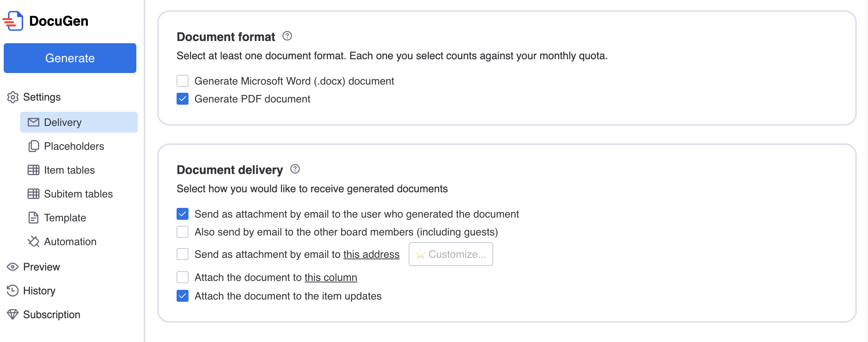Click the DocuGen logo icon

pyautogui.click(x=13, y=21)
